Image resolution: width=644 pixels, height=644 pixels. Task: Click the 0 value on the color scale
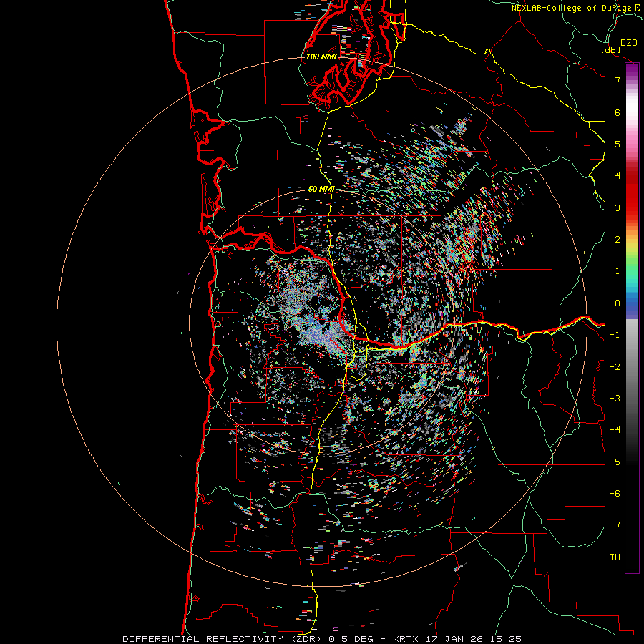pos(618,303)
